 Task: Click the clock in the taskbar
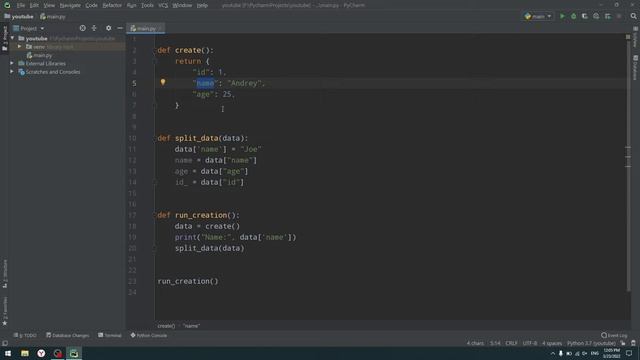click(x=611, y=353)
